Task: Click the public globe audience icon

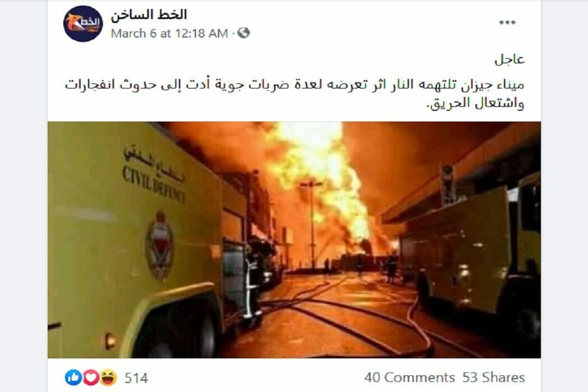Action: point(244,33)
